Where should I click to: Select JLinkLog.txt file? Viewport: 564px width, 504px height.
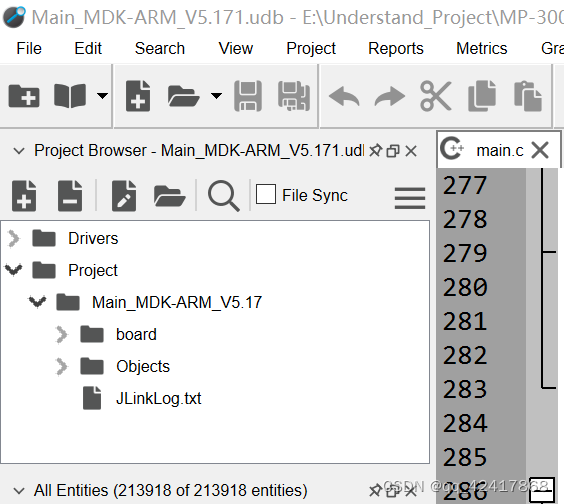click(158, 399)
